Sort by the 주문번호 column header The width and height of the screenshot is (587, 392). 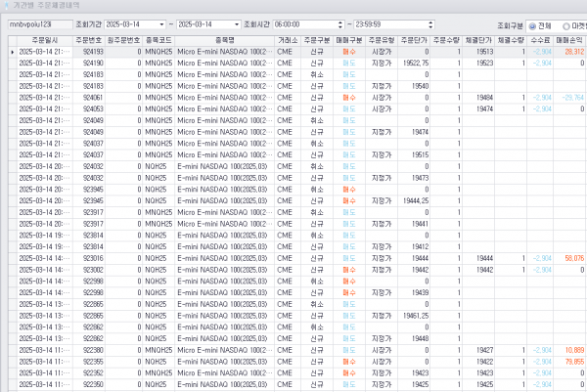click(89, 40)
